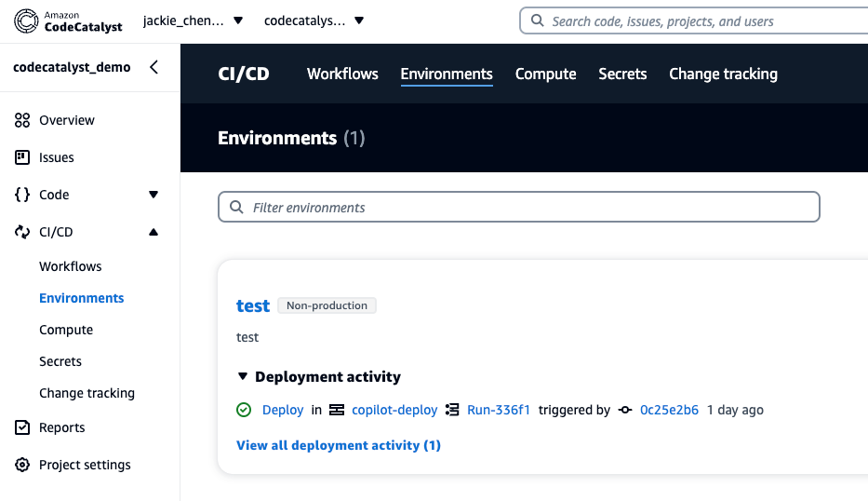Click the Issues board icon
This screenshot has height=501, width=868.
click(22, 157)
